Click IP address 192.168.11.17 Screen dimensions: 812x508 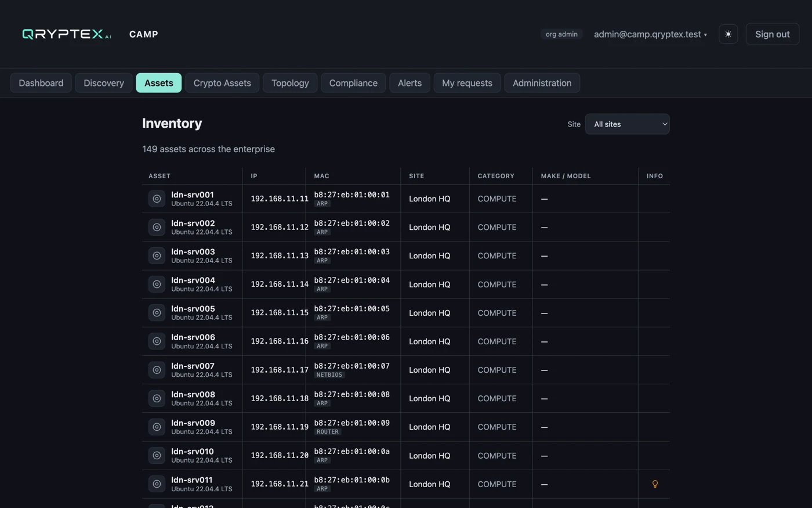tap(280, 370)
